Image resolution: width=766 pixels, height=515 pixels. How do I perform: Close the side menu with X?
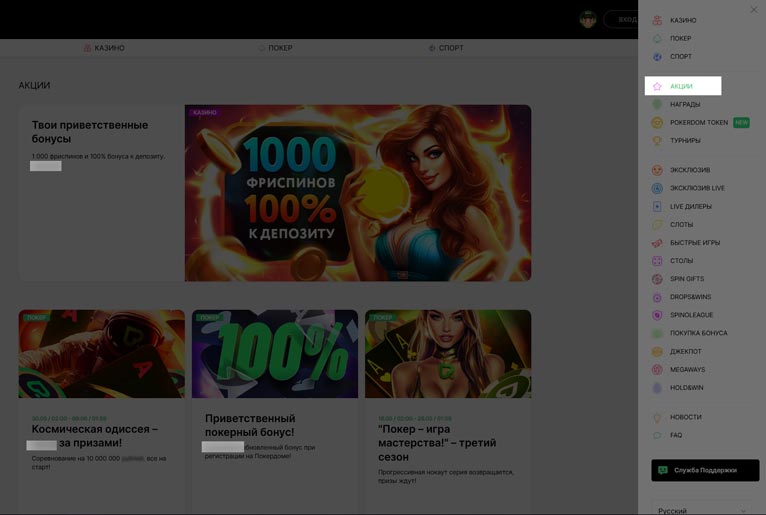pos(754,10)
